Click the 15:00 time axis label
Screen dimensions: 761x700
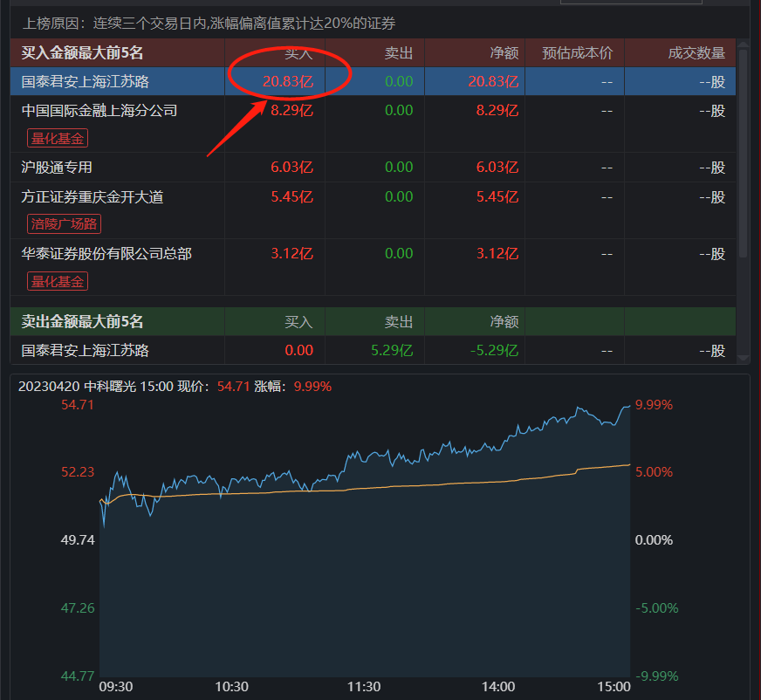(614, 687)
